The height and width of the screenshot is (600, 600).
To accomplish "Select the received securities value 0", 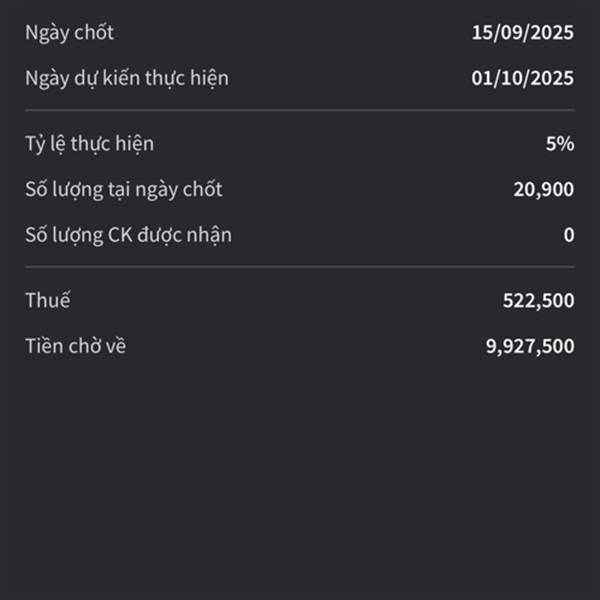I will click(569, 235).
